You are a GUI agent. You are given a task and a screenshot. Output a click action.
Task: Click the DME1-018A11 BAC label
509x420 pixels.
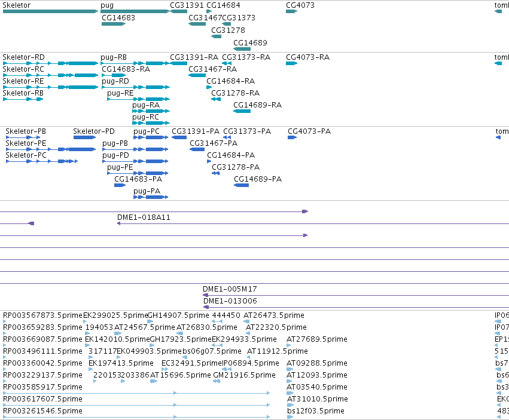pyautogui.click(x=144, y=217)
